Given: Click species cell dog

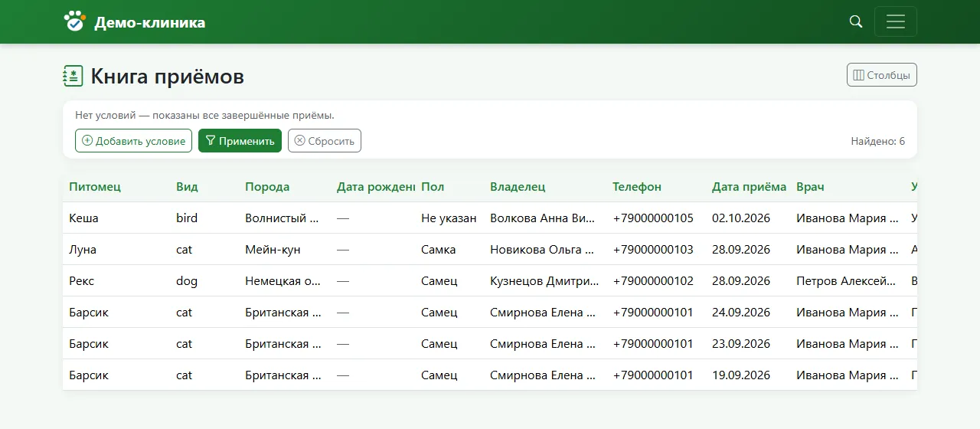Looking at the screenshot, I should (x=187, y=281).
